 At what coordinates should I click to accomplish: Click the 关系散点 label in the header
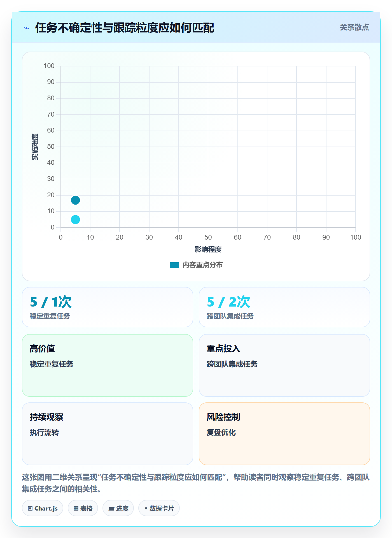coord(354,27)
